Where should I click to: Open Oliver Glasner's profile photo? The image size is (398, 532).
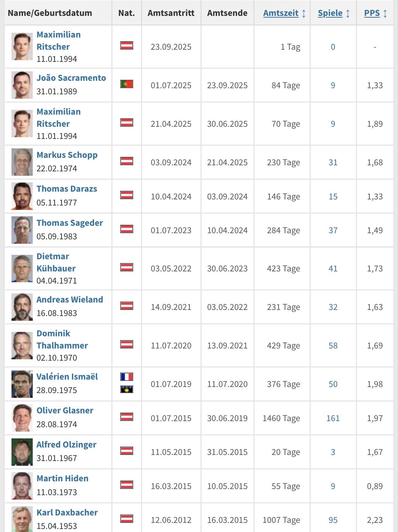pos(22,418)
